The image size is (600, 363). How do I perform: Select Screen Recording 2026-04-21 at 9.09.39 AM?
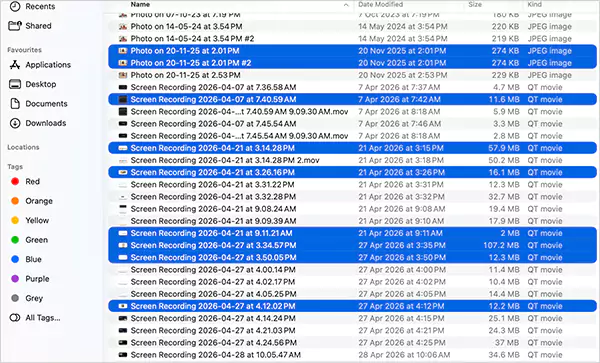point(352,221)
